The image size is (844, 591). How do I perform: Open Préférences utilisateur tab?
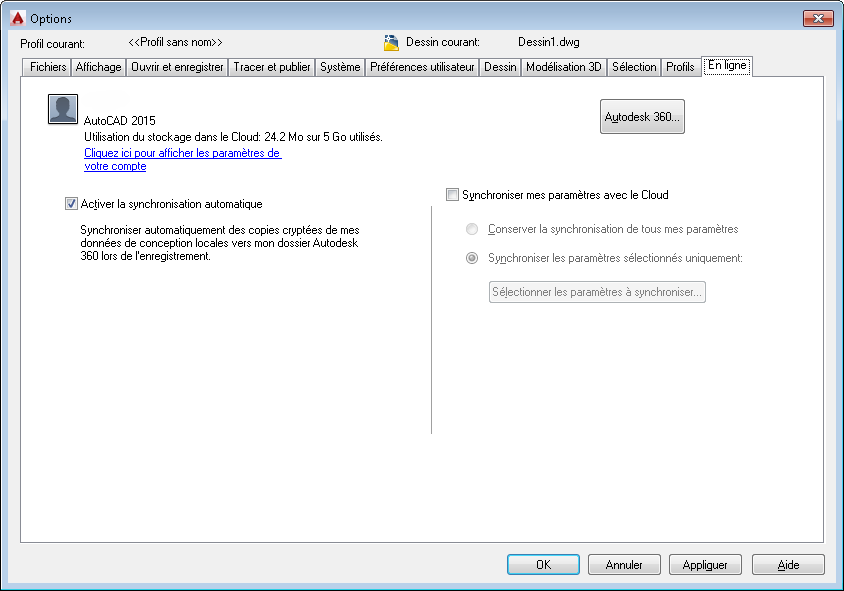(422, 67)
